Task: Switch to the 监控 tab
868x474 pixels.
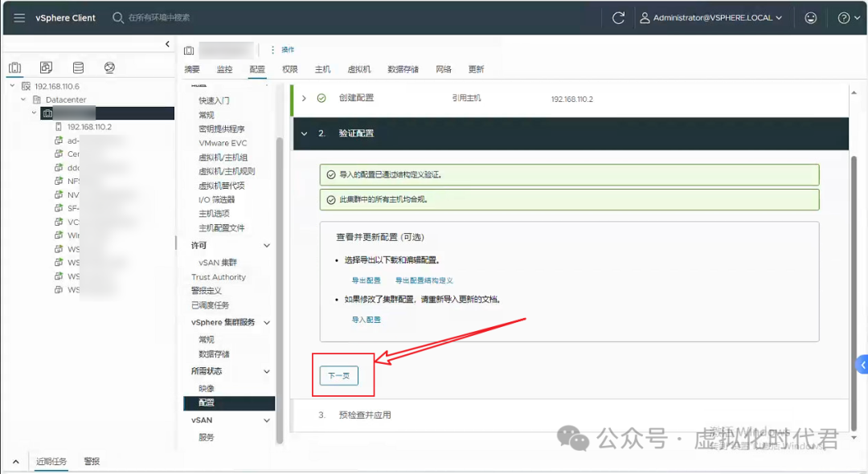Action: coord(224,69)
